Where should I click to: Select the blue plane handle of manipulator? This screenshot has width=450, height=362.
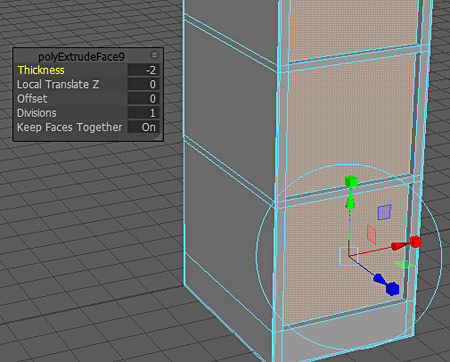coord(384,212)
